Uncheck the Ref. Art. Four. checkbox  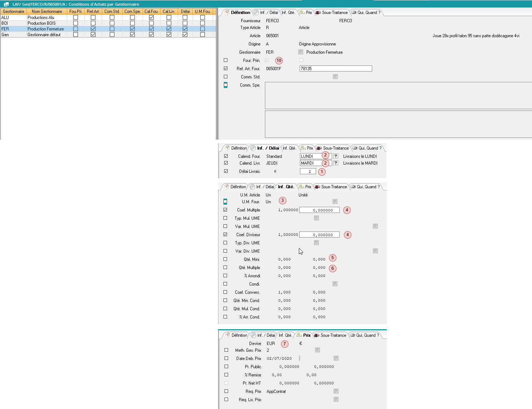(x=226, y=68)
